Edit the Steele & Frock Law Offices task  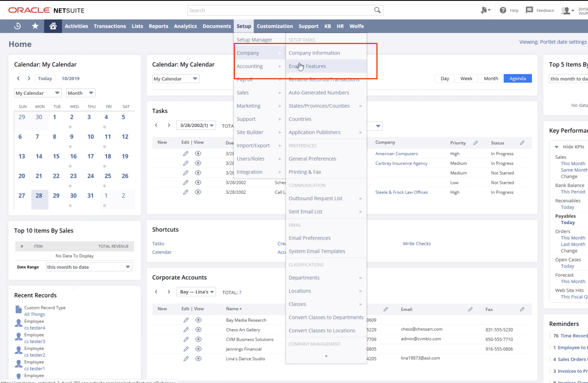click(x=185, y=192)
